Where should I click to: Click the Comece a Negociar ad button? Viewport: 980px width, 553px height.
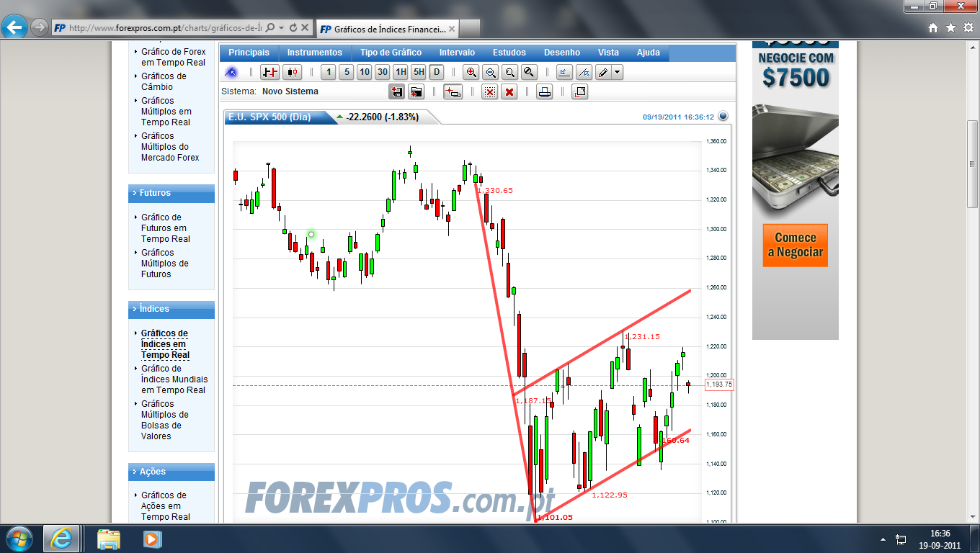point(796,246)
